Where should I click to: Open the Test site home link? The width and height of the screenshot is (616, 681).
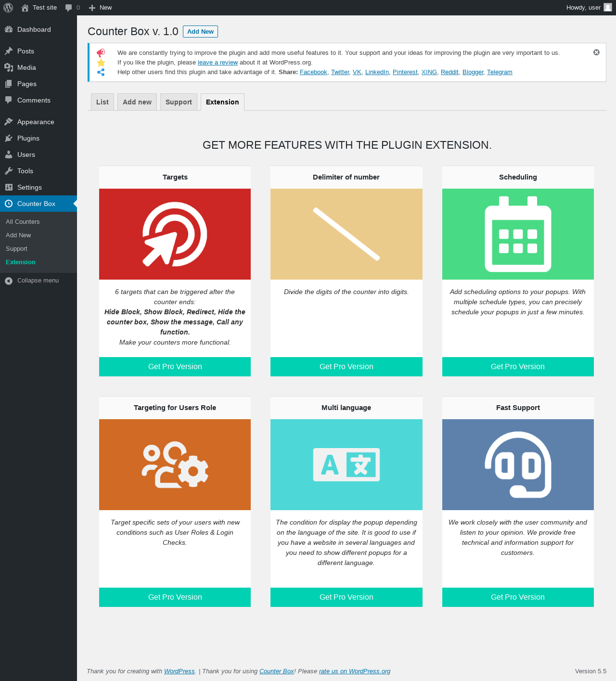(x=39, y=8)
